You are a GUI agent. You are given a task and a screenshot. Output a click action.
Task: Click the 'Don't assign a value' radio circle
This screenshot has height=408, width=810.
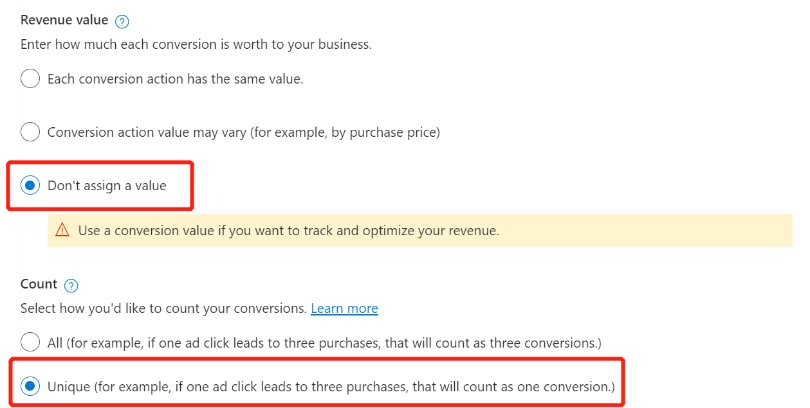click(30, 185)
